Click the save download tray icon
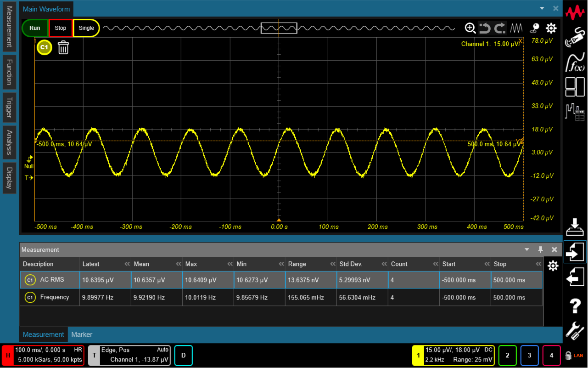 point(575,226)
